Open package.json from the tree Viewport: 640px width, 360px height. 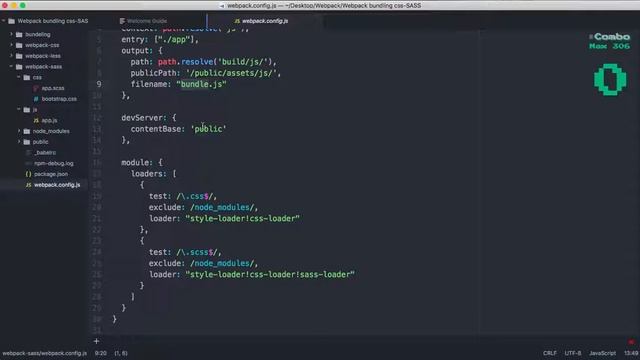[x=51, y=174]
